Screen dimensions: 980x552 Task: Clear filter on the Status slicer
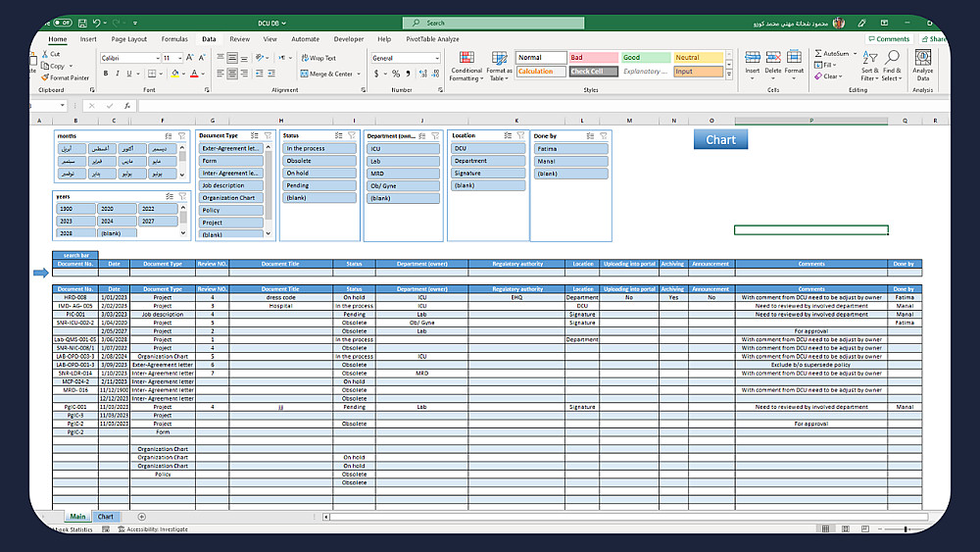click(x=352, y=135)
